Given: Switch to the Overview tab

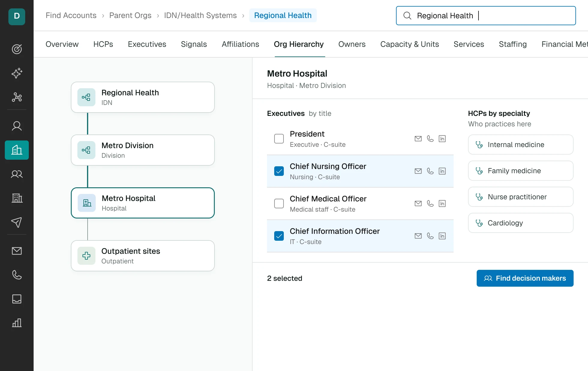Looking at the screenshot, I should click(62, 44).
